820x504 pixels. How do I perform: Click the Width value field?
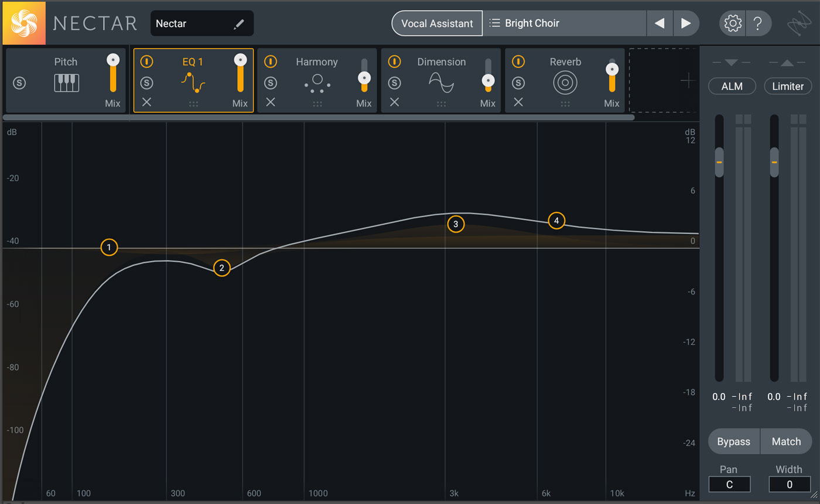(789, 484)
